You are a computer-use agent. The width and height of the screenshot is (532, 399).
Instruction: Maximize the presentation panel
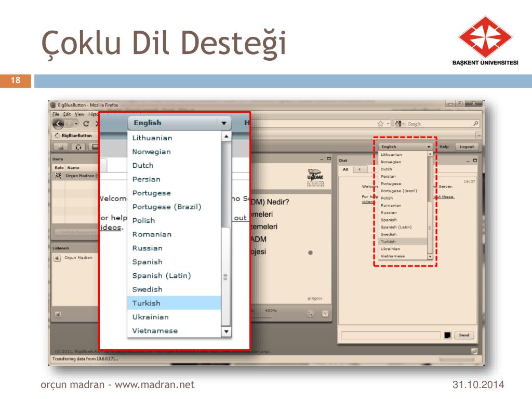[x=329, y=158]
